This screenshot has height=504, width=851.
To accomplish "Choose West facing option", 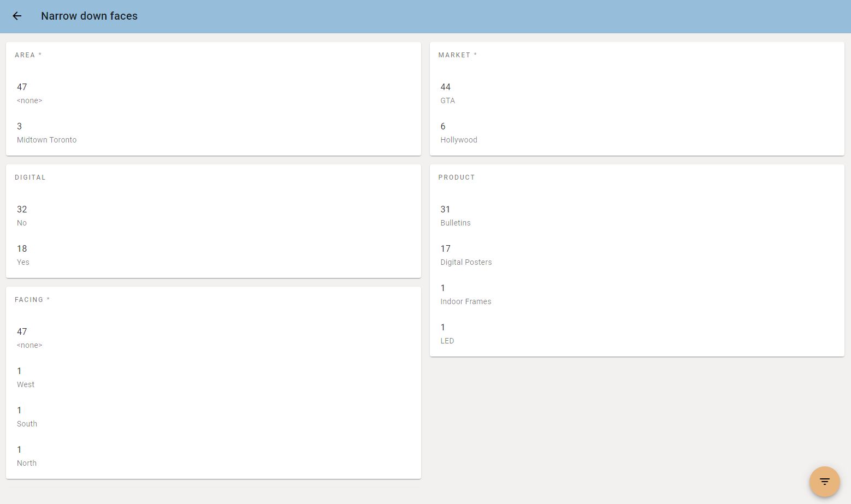I will (213, 377).
